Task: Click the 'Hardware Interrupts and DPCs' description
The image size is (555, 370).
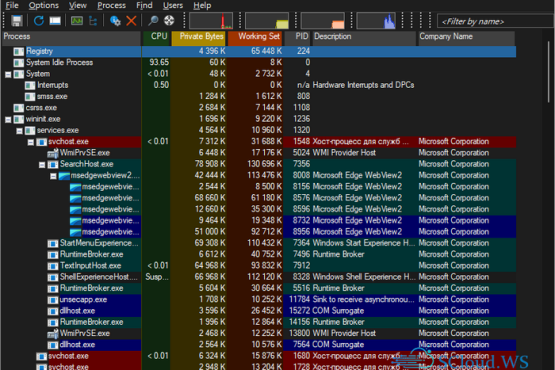Action: pos(363,85)
